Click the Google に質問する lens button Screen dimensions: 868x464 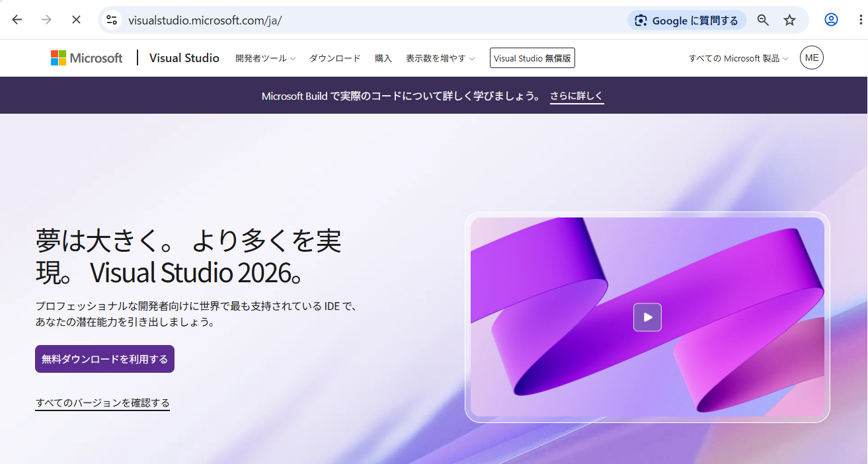tap(686, 20)
